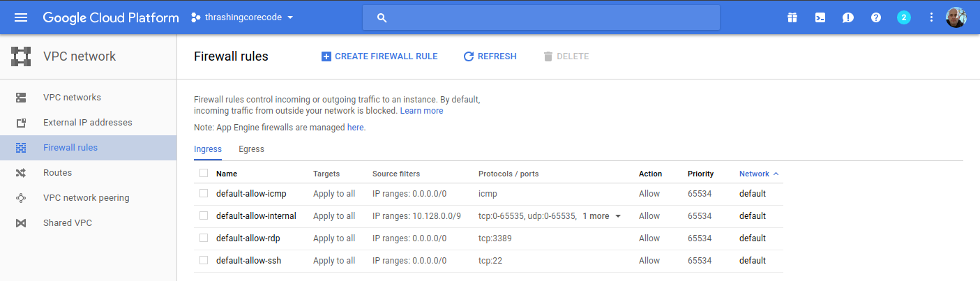Image resolution: width=980 pixels, height=281 pixels.
Task: Tick the select-all checkbox in table header
Action: [x=204, y=174]
